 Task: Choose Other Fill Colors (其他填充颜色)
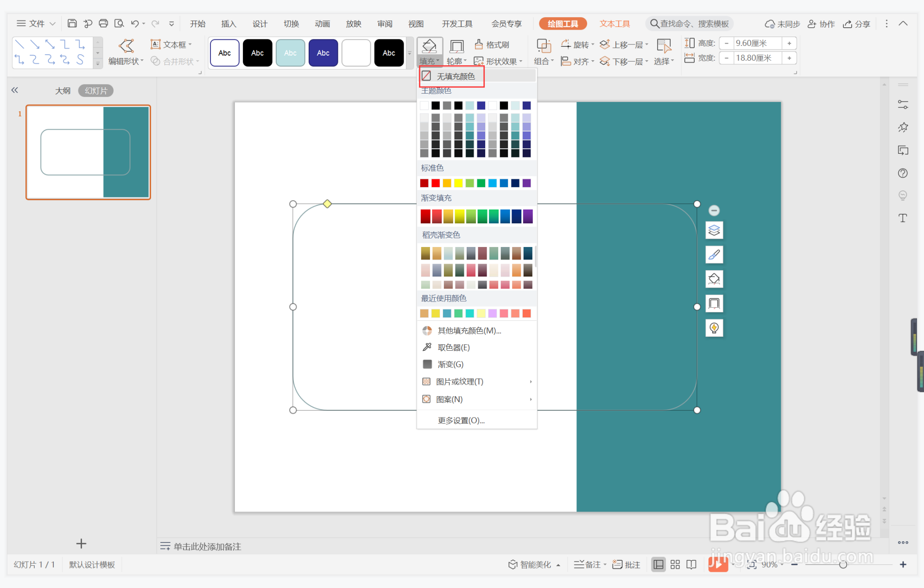469,331
